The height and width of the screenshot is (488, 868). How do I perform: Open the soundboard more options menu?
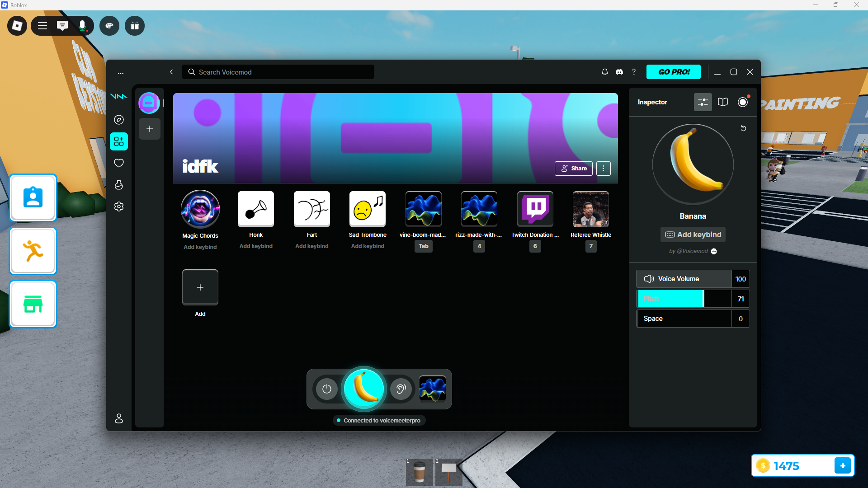pyautogui.click(x=604, y=169)
